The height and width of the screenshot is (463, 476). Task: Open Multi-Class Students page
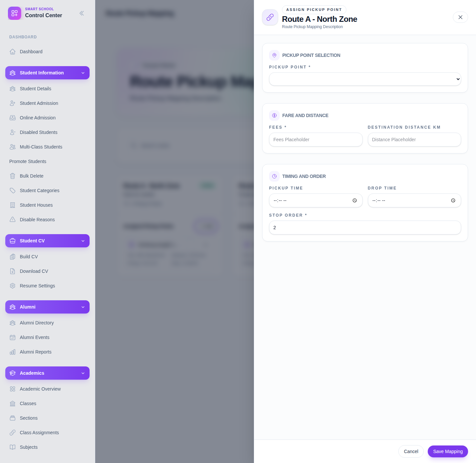[x=47, y=147]
